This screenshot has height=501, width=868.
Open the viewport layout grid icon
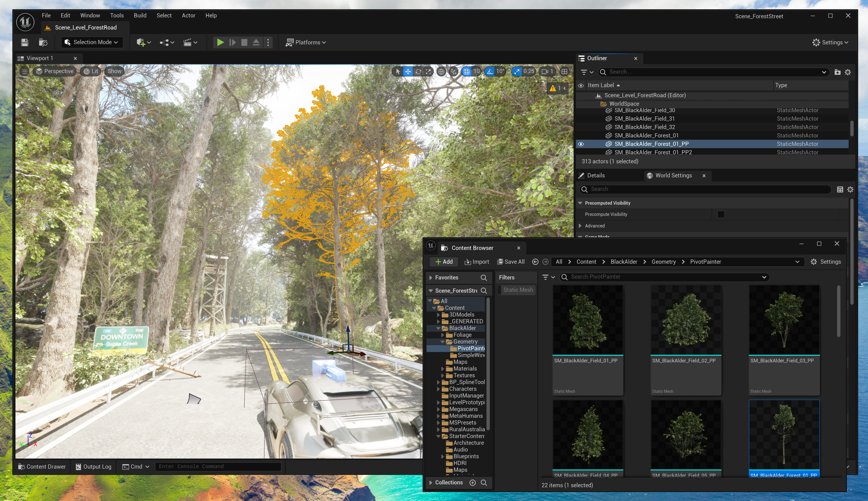[x=564, y=72]
